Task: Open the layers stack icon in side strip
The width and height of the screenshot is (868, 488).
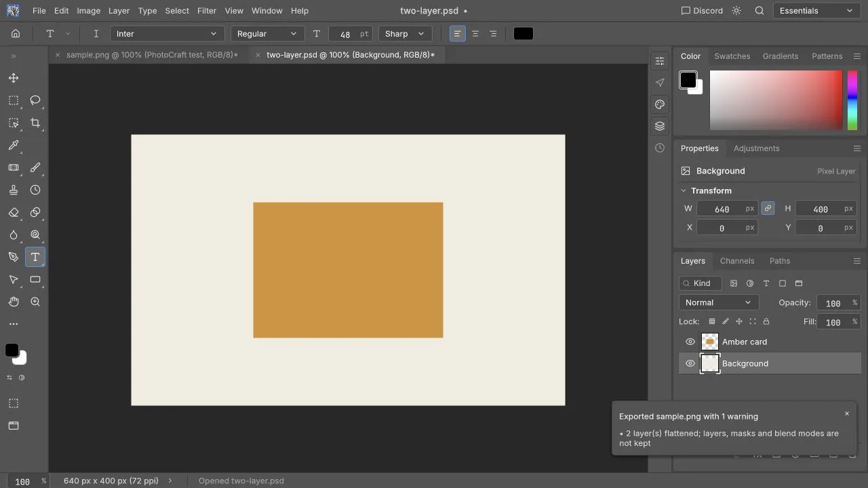Action: click(x=660, y=126)
